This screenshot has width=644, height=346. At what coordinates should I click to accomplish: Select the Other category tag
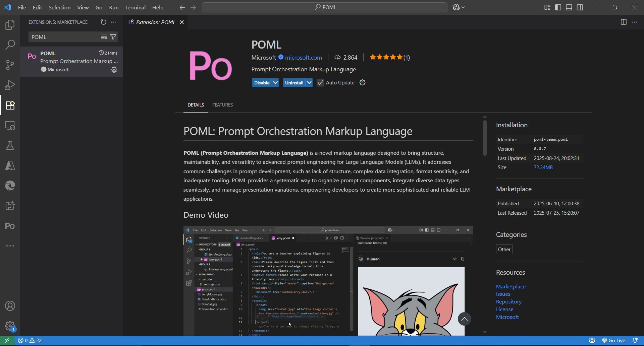pyautogui.click(x=504, y=249)
